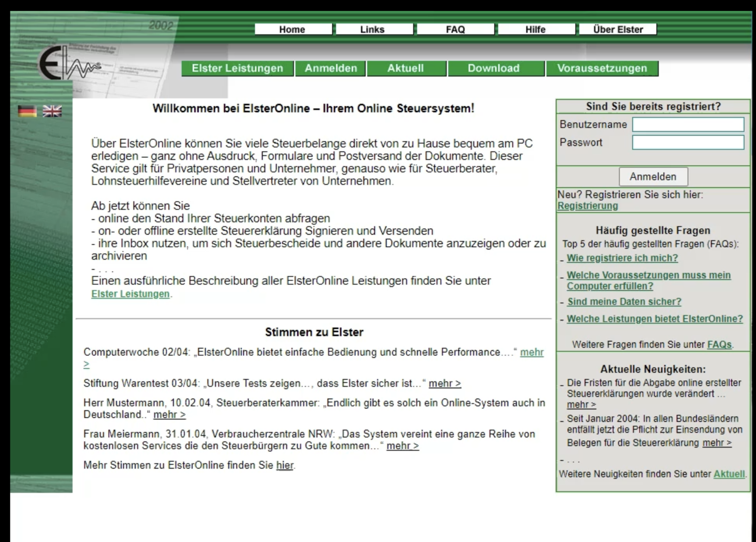Open 'mehr' link after Computerwoche quote
The height and width of the screenshot is (542, 756).
point(532,353)
